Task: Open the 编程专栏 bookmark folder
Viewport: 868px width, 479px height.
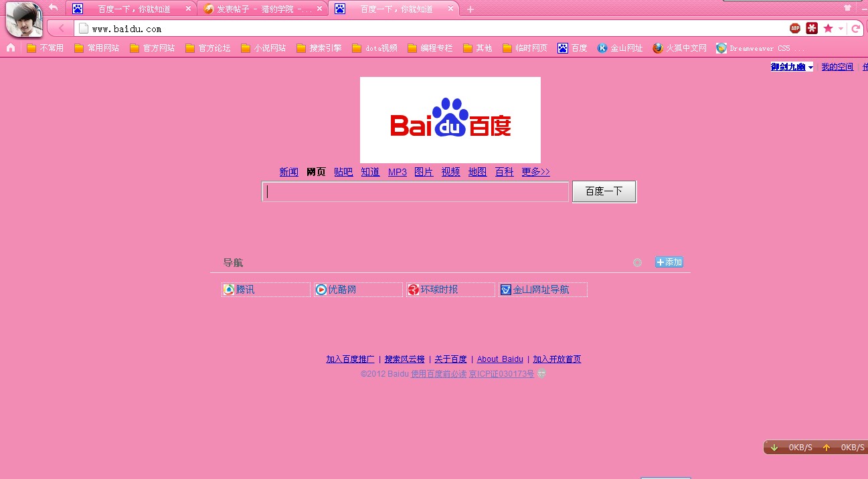Action: coord(430,48)
